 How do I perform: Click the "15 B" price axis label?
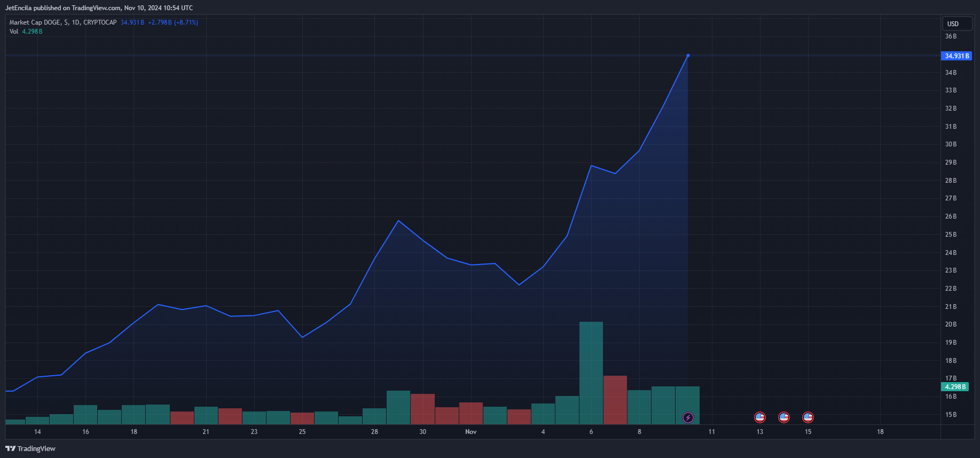pos(951,415)
